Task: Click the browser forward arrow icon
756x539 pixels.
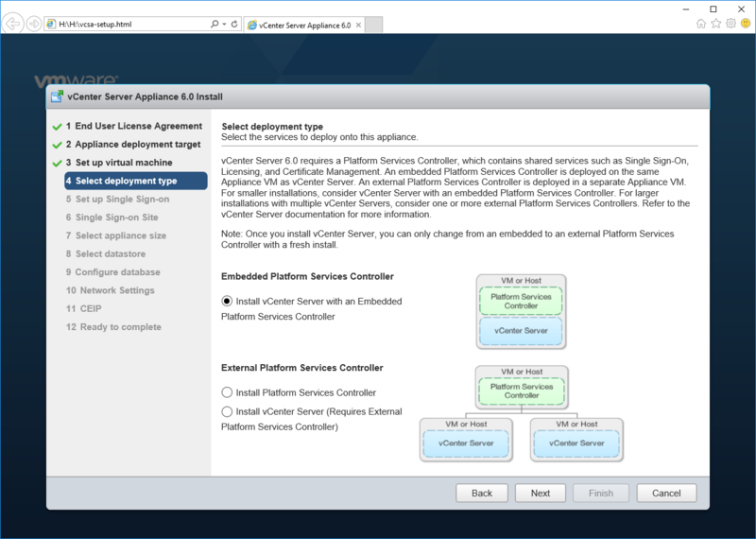Action: (x=34, y=24)
